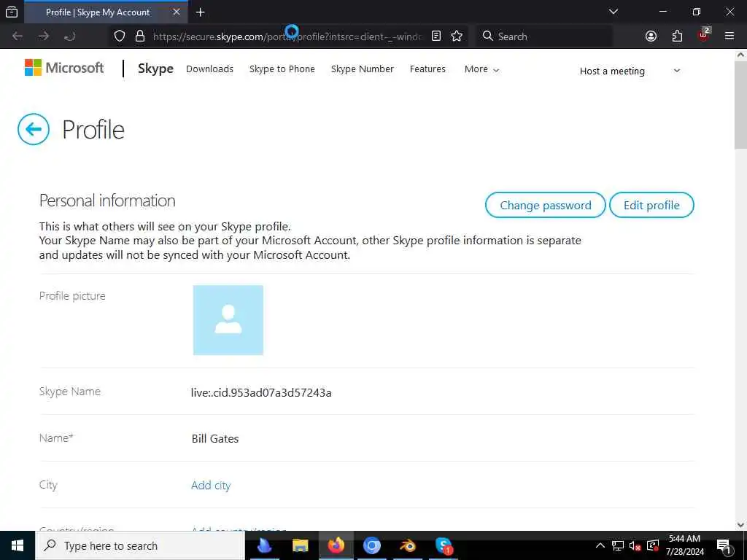Open the notification center icon
747x560 pixels.
724,545
